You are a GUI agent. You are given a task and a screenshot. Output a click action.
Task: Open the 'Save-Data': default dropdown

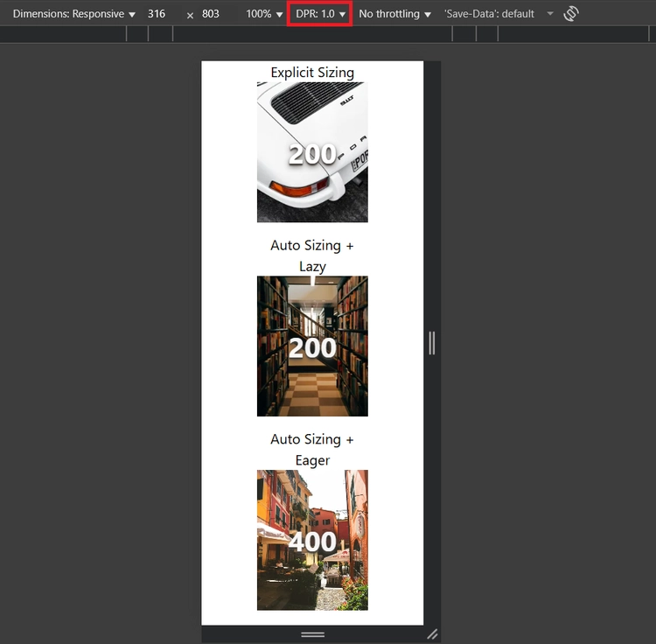(x=489, y=14)
